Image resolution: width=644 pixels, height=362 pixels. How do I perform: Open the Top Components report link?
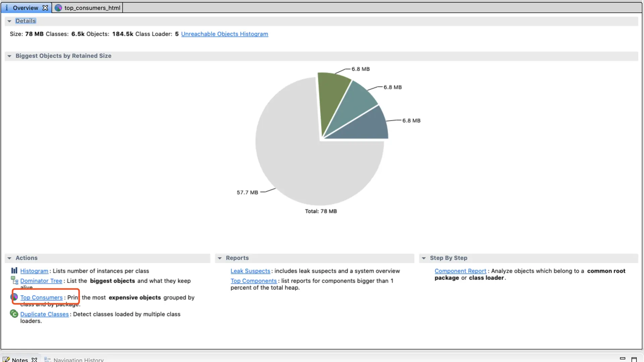(254, 281)
